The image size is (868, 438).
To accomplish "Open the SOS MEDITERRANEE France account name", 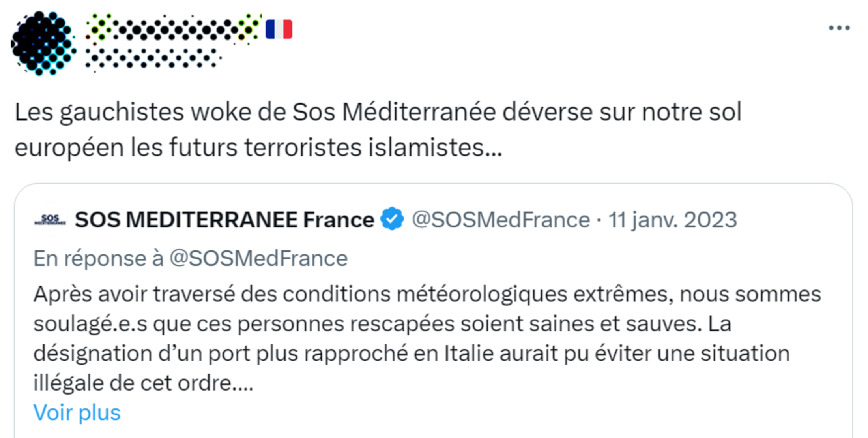I will click(224, 220).
